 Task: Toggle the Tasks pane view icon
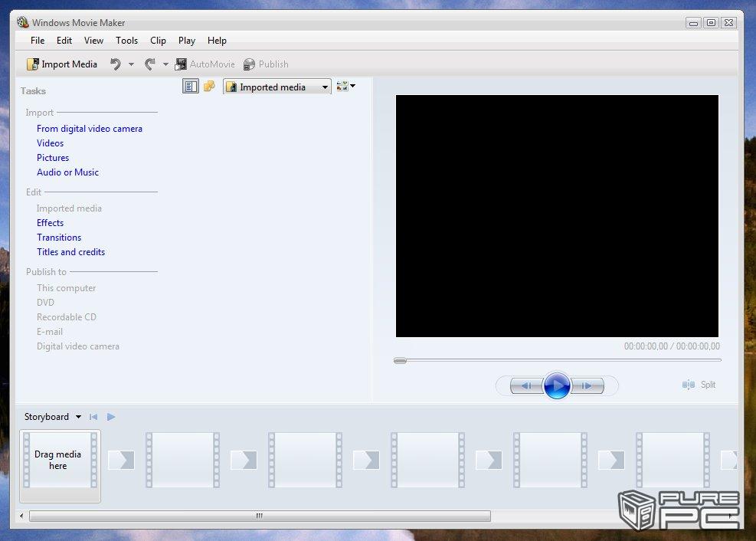(191, 87)
